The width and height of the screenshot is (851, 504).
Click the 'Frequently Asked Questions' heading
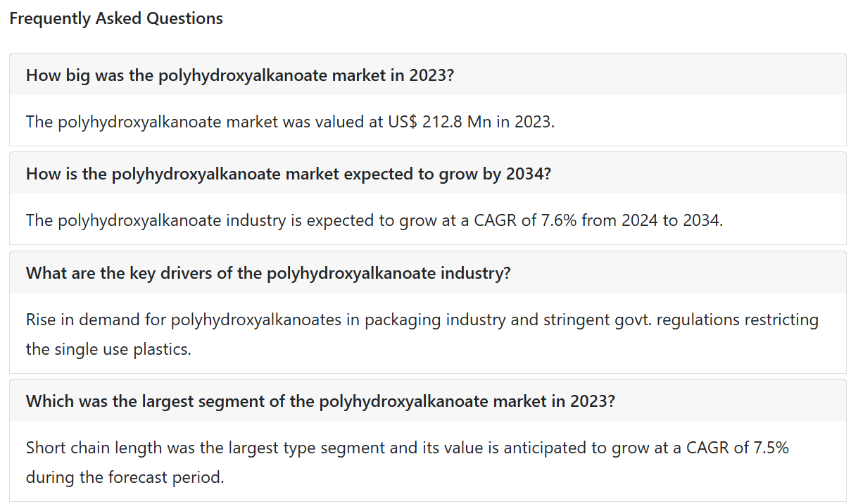coord(116,18)
